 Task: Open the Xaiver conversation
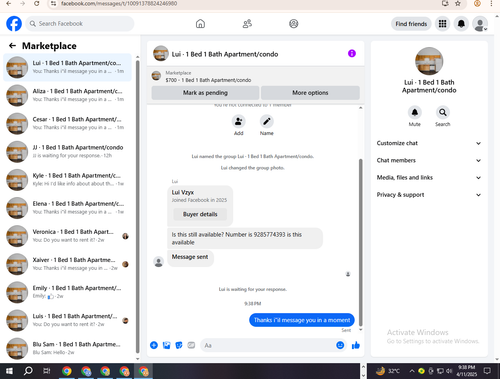(x=67, y=264)
